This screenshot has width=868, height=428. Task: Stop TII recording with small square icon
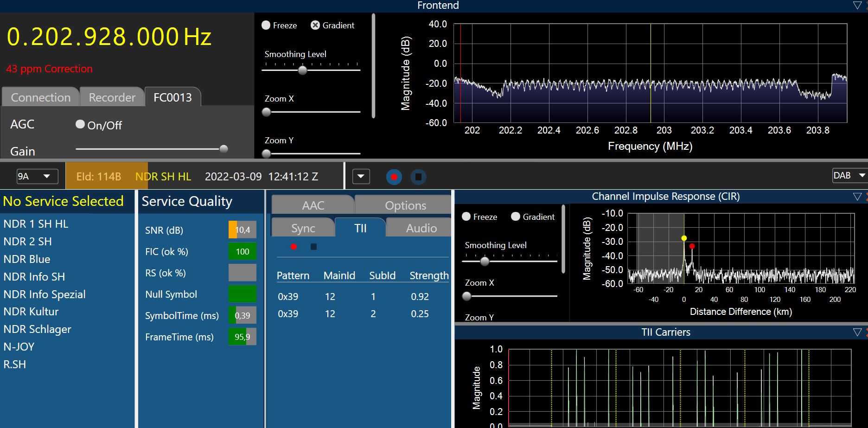313,247
